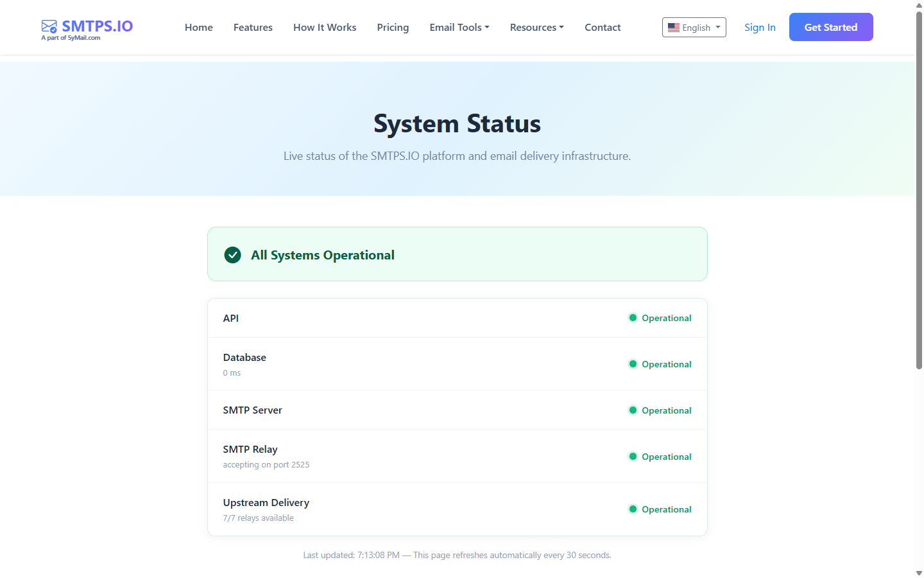This screenshot has width=924, height=578.
Task: Click the 'Database' row label
Action: point(244,357)
